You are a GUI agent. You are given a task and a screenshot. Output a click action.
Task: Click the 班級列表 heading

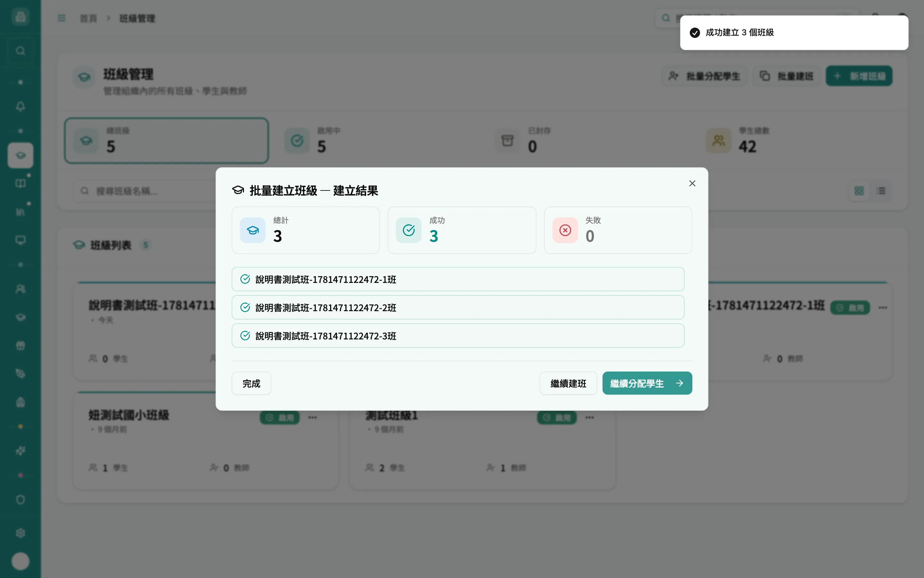[110, 245]
